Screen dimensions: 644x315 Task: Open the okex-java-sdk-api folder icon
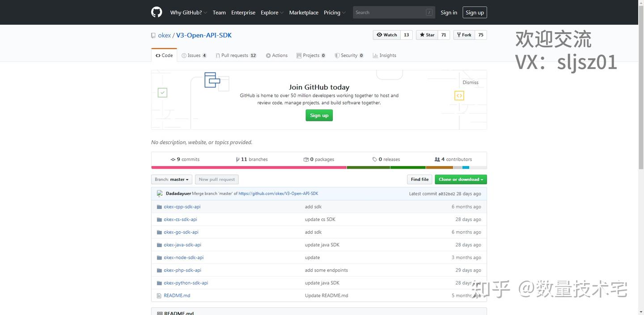pyautogui.click(x=159, y=245)
